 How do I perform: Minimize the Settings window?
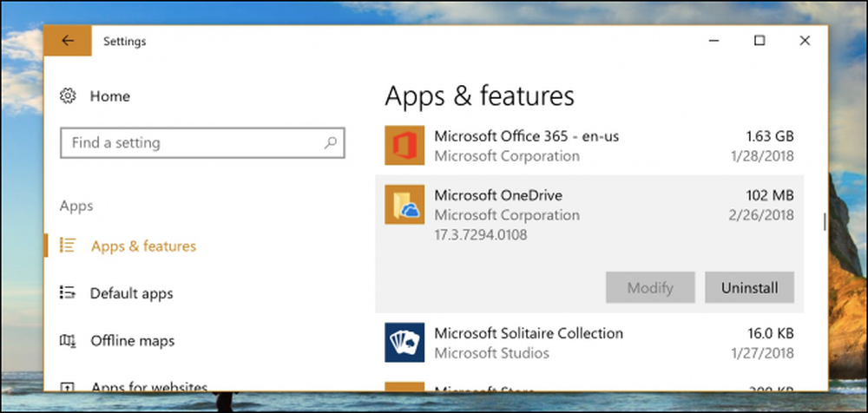[x=714, y=41]
